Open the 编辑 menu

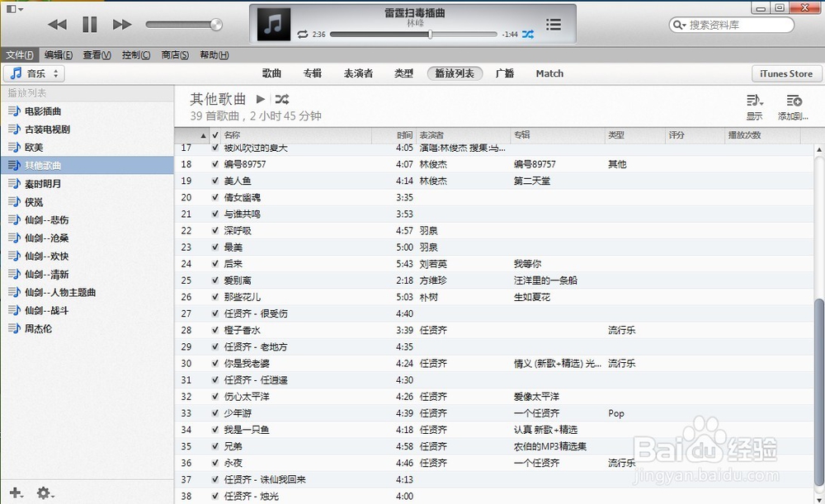[x=59, y=54]
